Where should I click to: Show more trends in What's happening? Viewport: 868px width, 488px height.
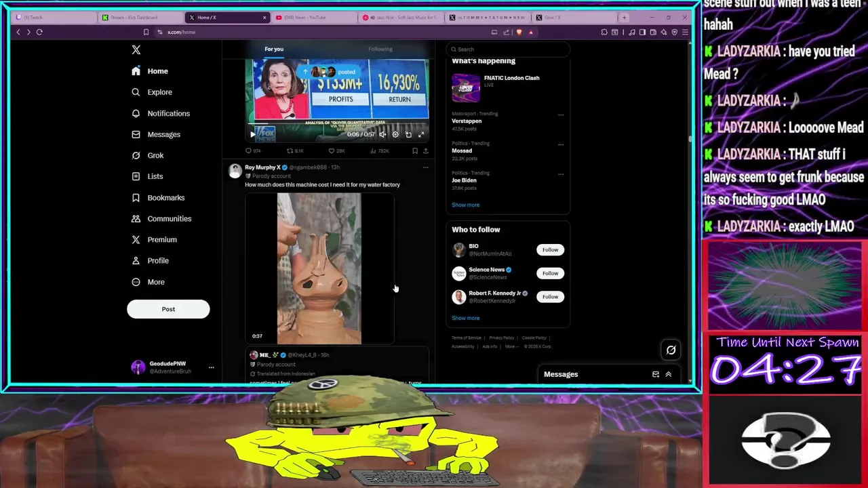(x=465, y=205)
